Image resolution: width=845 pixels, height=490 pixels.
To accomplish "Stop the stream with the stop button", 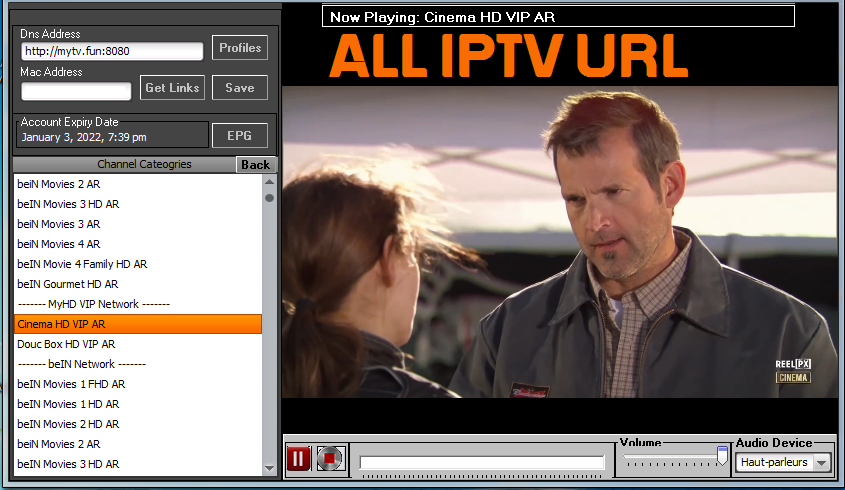I will [x=330, y=459].
